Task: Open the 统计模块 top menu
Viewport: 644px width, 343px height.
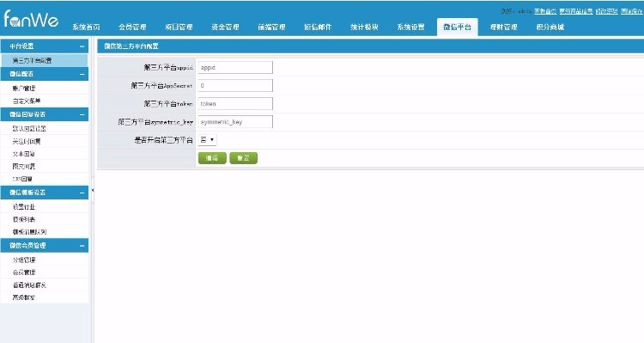Action: pyautogui.click(x=364, y=28)
